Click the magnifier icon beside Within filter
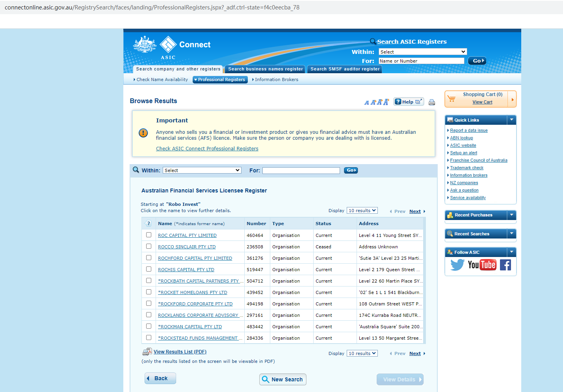Image resolution: width=563 pixels, height=392 pixels. click(x=136, y=170)
